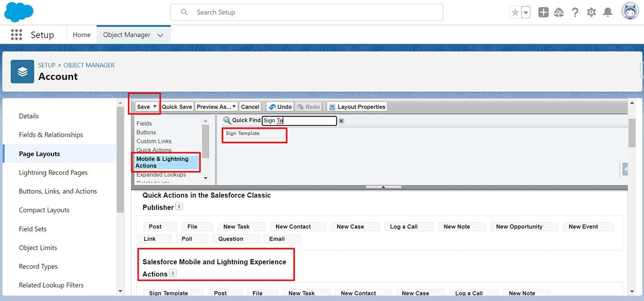Click the info icon next to Publisher heading
644x301 pixels.
179,206
